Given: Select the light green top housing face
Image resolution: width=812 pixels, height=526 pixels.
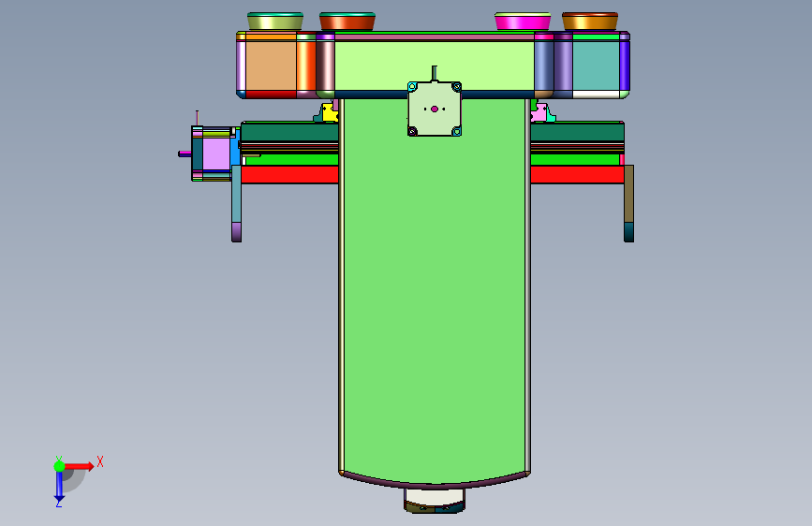Looking at the screenshot, I should (x=434, y=60).
